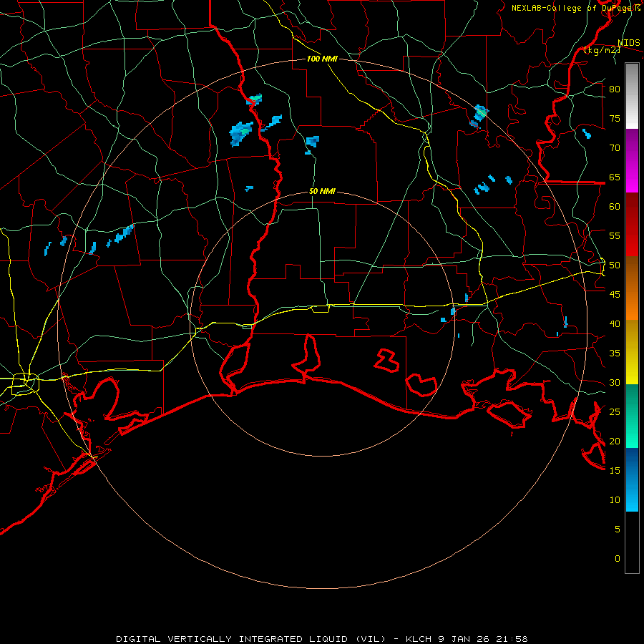Click the 30 value on the VIL scale
The width and height of the screenshot is (644, 644).
pos(615,383)
